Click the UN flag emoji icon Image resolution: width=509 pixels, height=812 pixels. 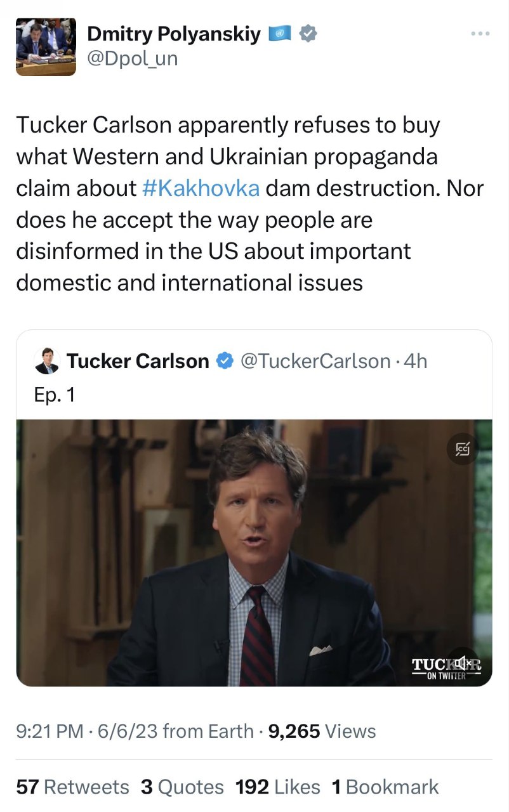280,34
